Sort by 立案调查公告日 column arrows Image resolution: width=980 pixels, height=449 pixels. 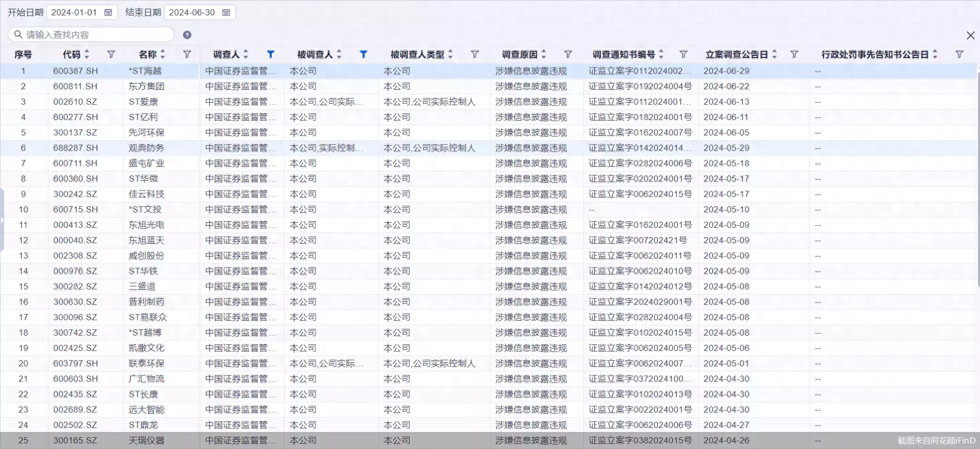774,54
